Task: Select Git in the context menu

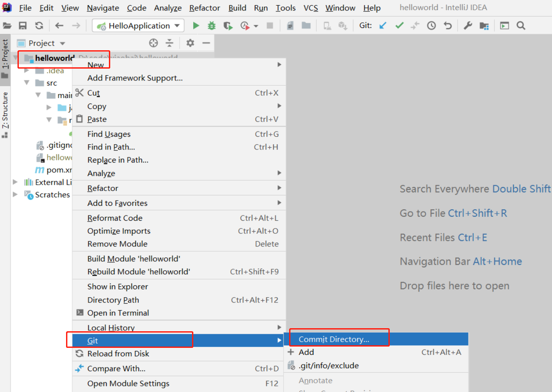Action: (x=179, y=340)
